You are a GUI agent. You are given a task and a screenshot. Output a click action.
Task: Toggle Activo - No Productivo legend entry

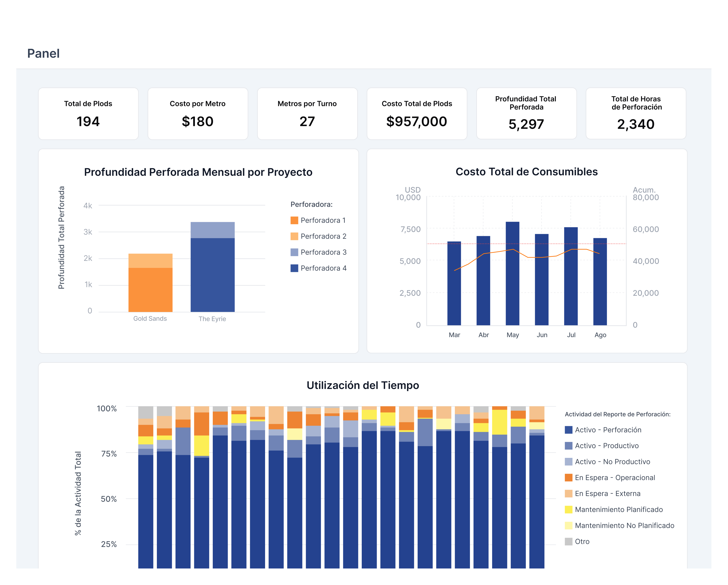607,461
